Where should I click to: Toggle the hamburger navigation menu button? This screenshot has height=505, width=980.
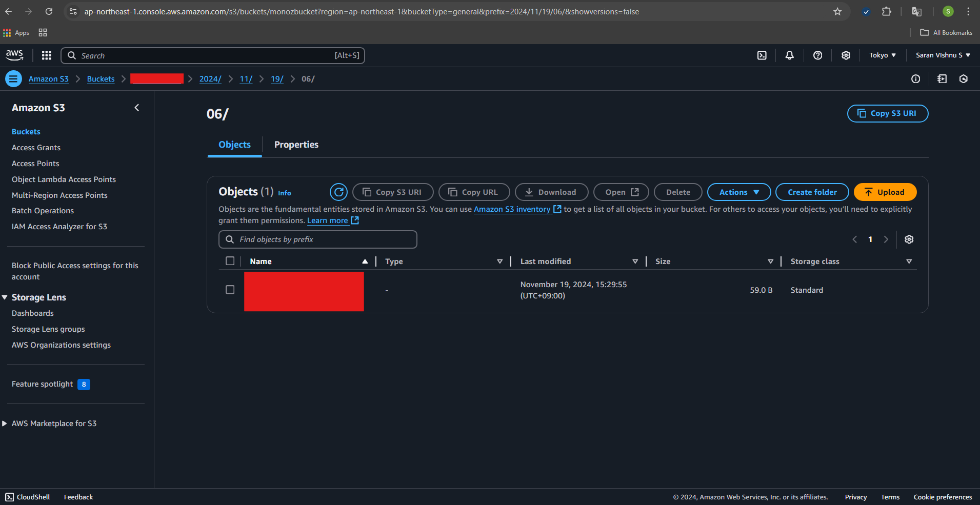[x=13, y=79]
